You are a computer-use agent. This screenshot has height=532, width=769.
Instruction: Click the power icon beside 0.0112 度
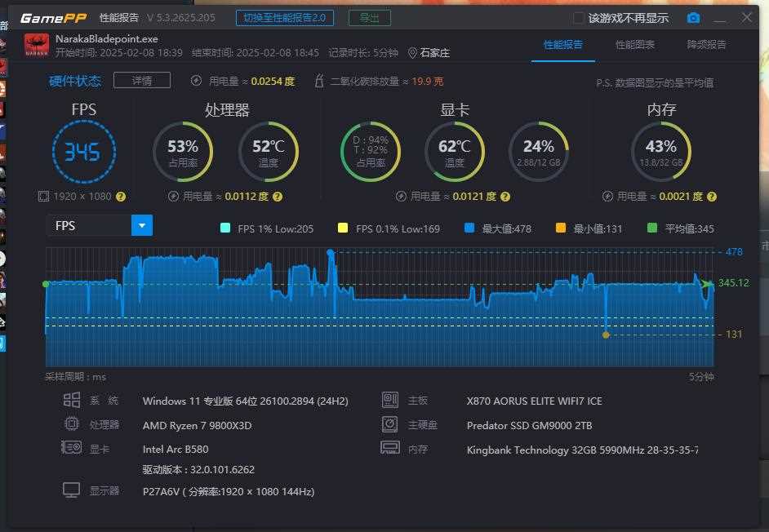click(x=173, y=197)
